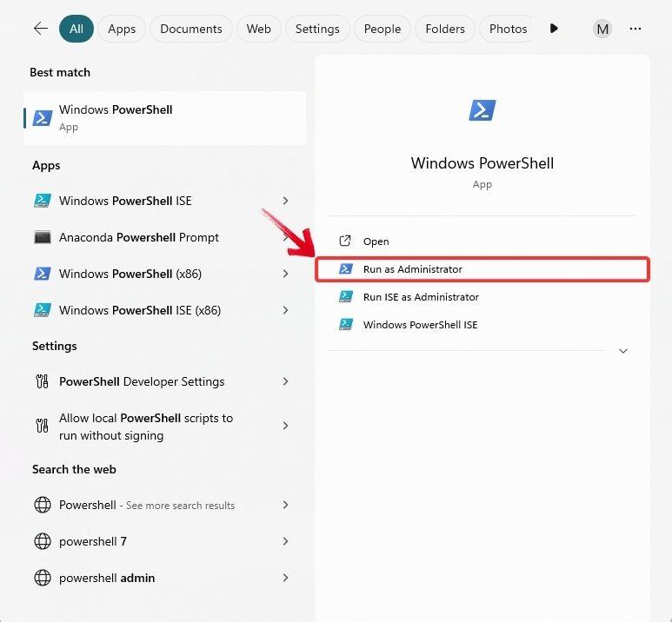
Task: Show more filter tabs arrow
Action: click(x=554, y=29)
